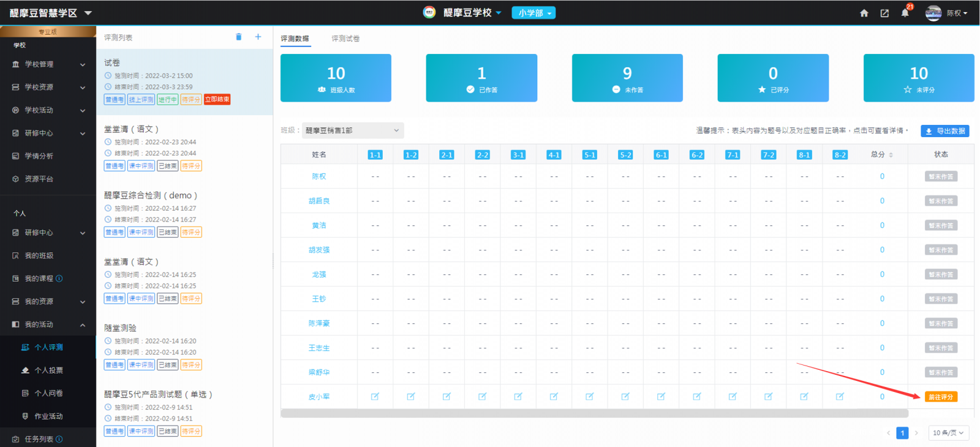Open 个人投票 in the sidebar
Viewport: 980px width, 447px height.
[48, 370]
